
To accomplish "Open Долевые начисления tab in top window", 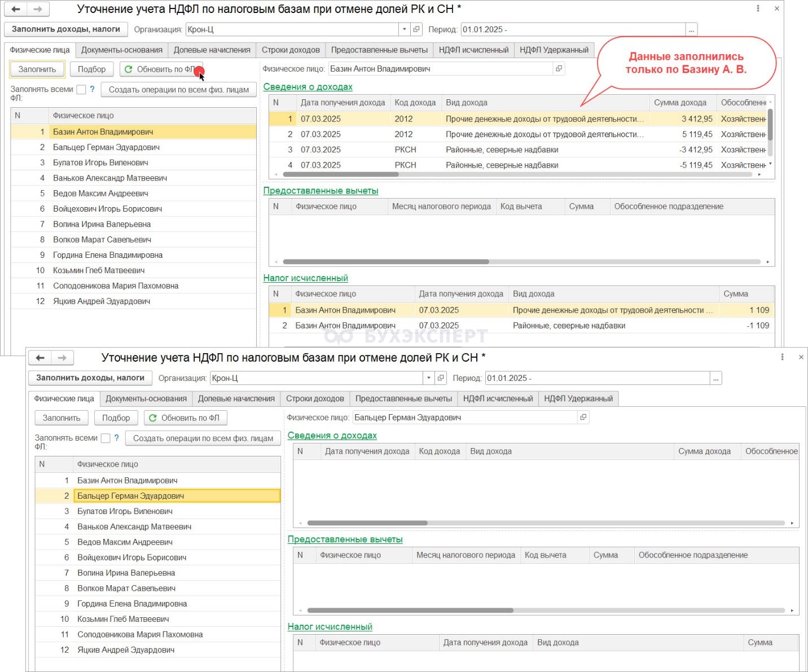I will [x=212, y=50].
